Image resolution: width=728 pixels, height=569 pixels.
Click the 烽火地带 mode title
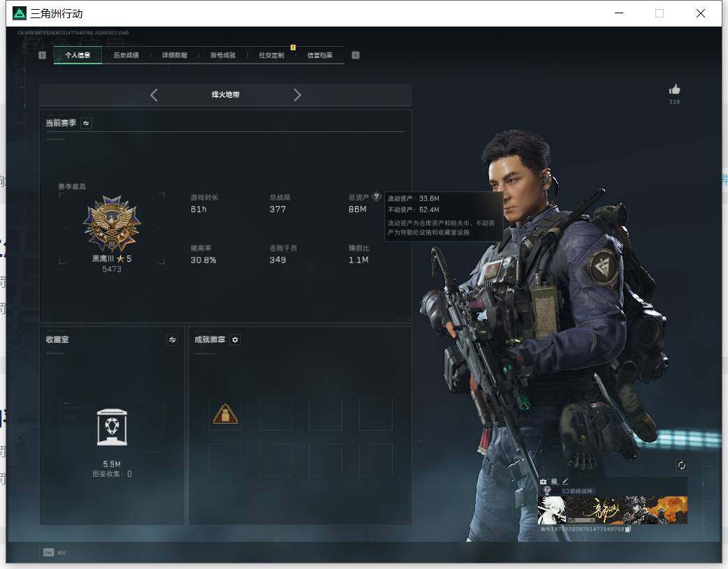[x=226, y=95]
